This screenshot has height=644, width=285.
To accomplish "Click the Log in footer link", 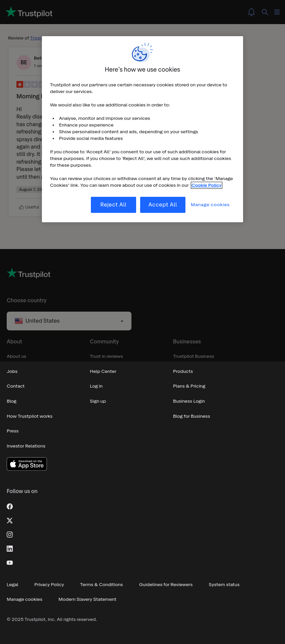I will click(96, 386).
